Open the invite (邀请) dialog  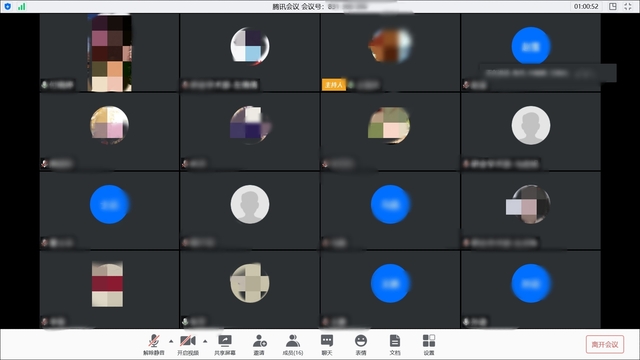click(x=259, y=345)
